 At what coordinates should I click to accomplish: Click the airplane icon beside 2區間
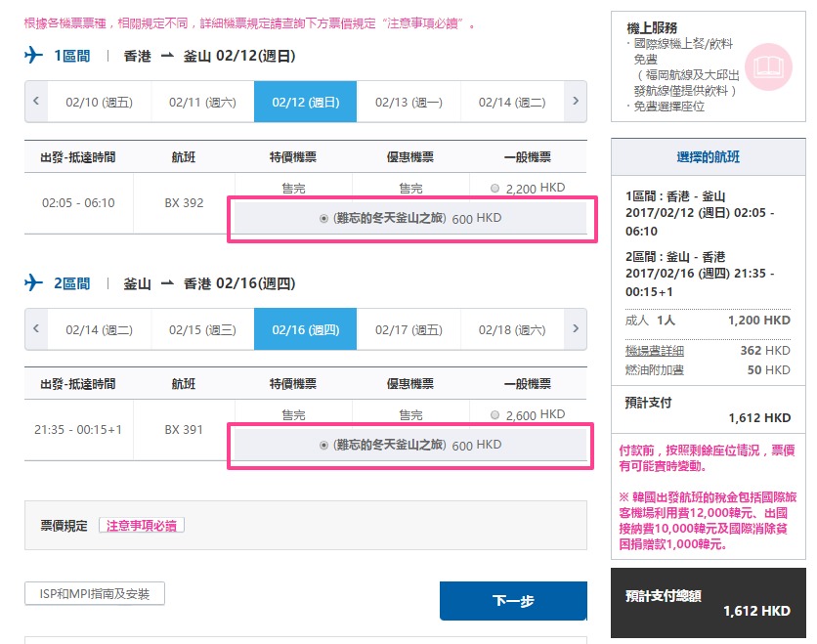tap(34, 282)
